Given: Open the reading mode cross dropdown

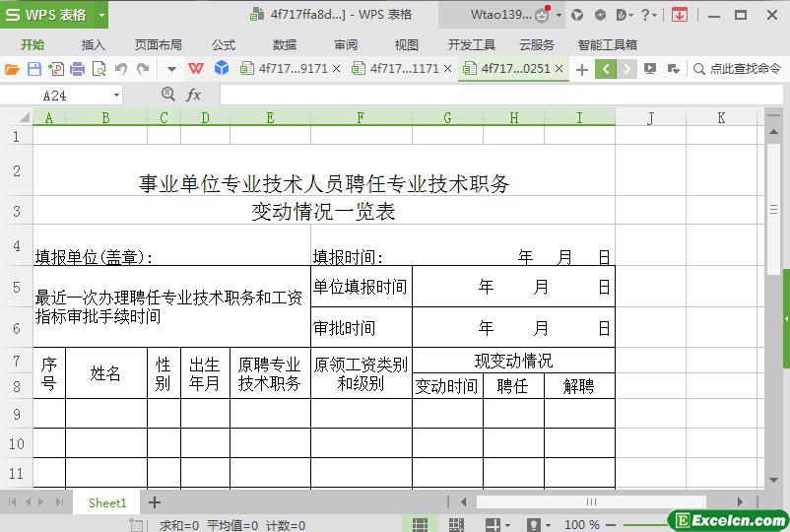Looking at the screenshot, I should pos(497,524).
